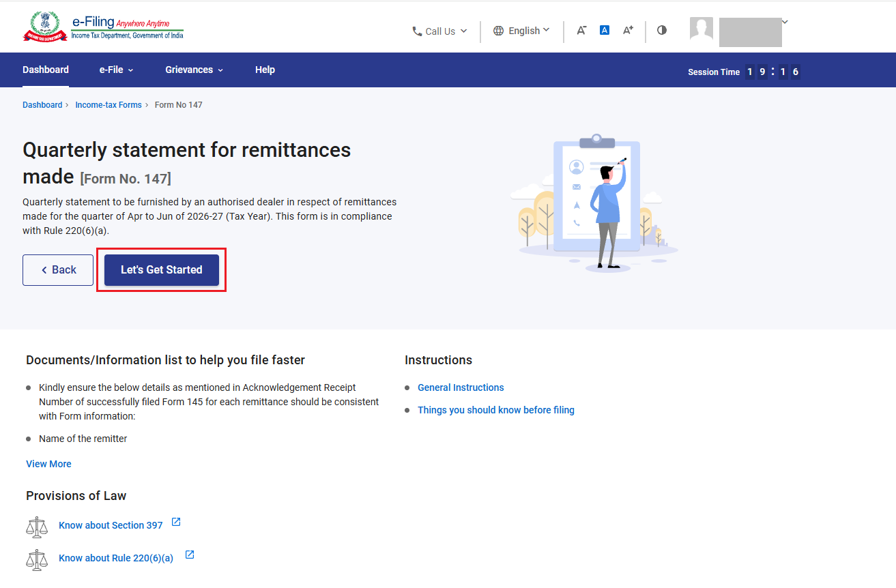Click Income-tax Forms breadcrumb link
Viewport: 896px width, 588px height.
click(109, 105)
